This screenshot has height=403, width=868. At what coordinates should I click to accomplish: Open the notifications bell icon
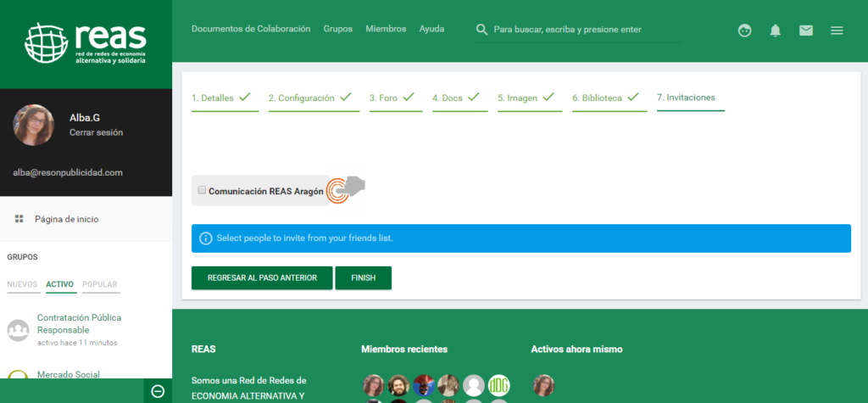point(775,31)
